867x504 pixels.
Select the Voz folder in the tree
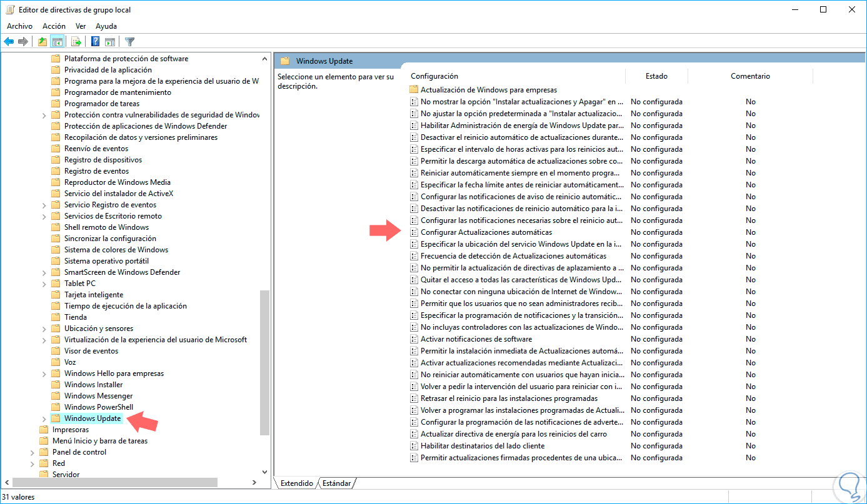click(x=70, y=362)
